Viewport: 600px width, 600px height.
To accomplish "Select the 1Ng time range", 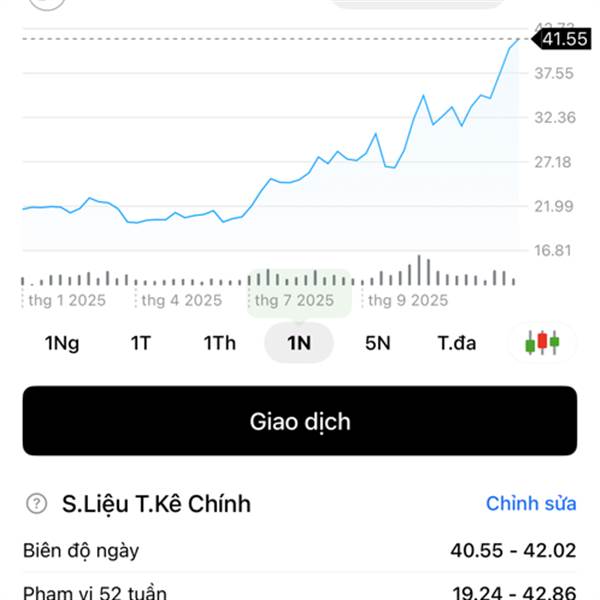I will [62, 343].
